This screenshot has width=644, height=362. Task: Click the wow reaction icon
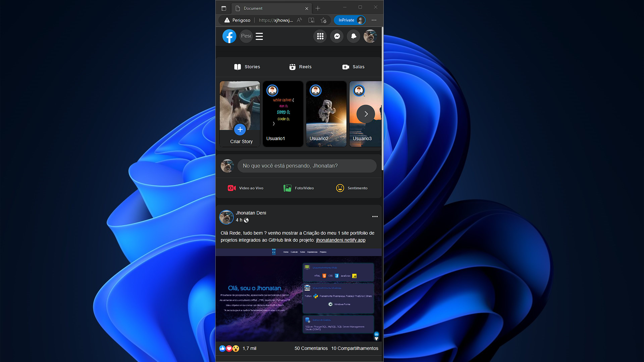coord(236,349)
